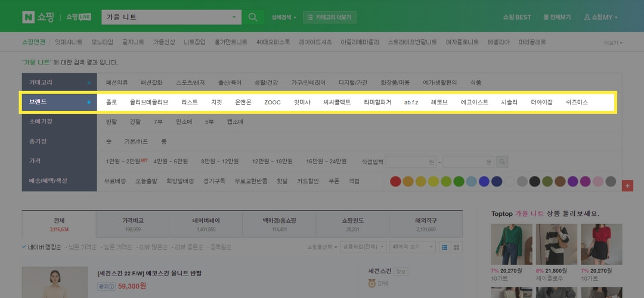This screenshot has width=644, height=298.
Task: Filter by 카드할인
Action: pyautogui.click(x=308, y=181)
